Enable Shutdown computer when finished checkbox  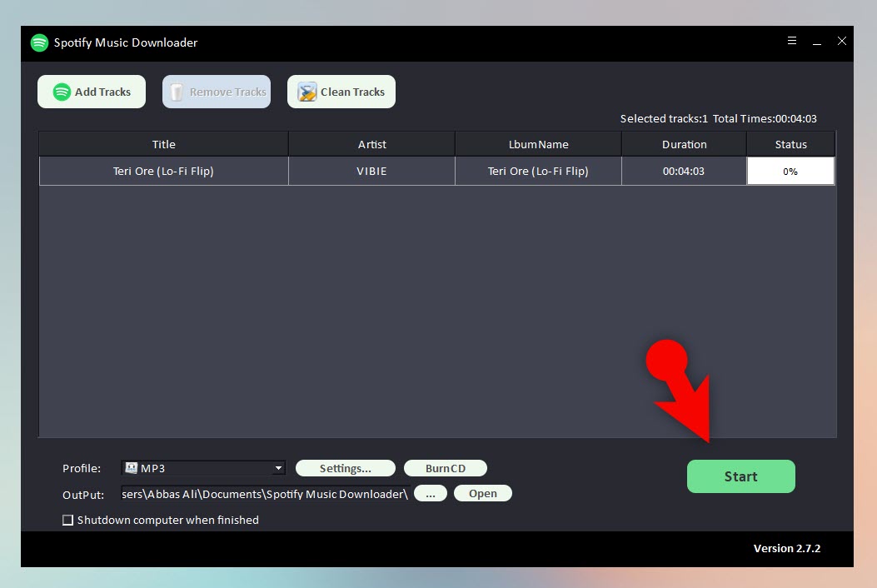(x=67, y=521)
